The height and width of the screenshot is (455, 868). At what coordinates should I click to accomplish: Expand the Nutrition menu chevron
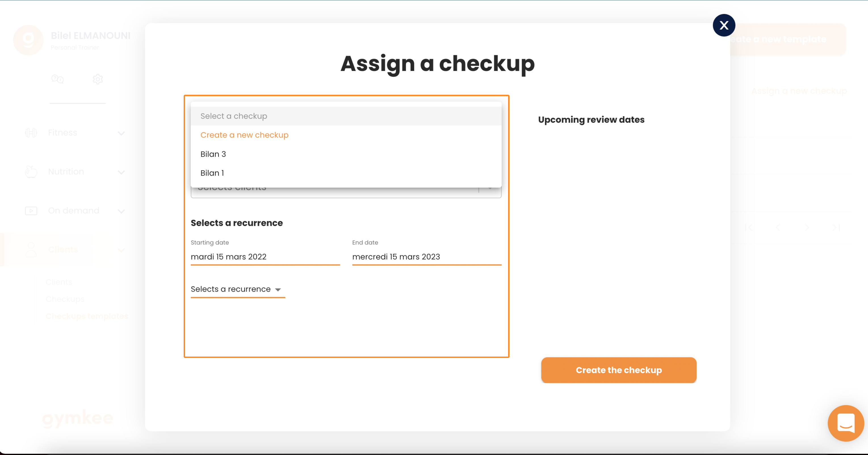click(121, 172)
